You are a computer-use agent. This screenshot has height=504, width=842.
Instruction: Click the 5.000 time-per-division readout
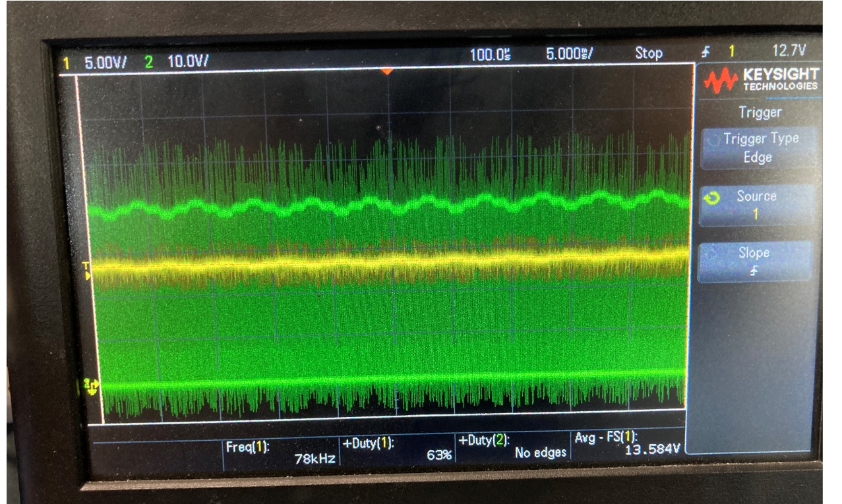click(569, 54)
